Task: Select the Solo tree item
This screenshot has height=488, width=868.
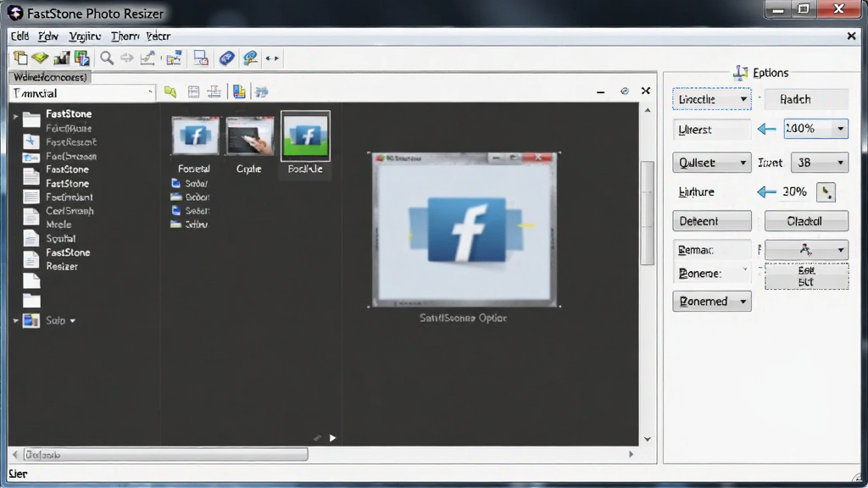Action: click(x=55, y=320)
